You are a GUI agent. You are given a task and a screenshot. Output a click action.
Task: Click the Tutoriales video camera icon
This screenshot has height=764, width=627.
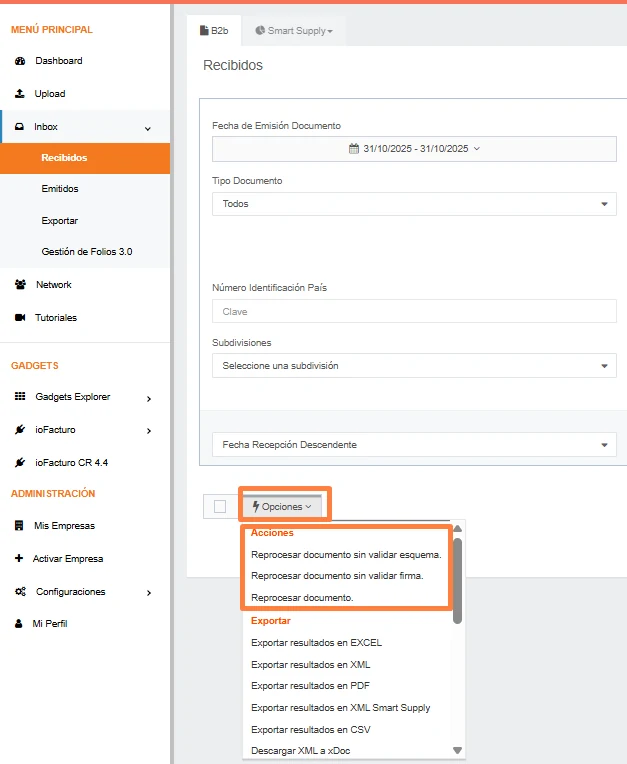click(x=20, y=318)
